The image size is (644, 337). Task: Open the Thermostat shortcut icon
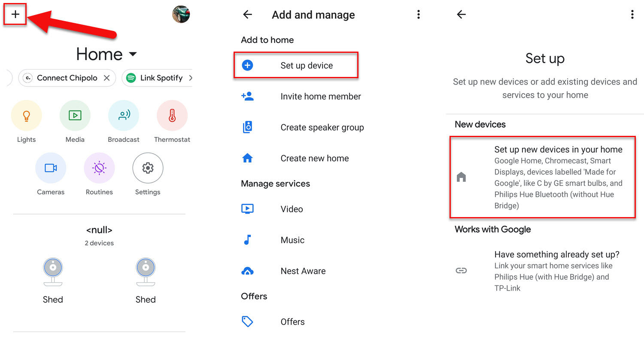pos(172,116)
